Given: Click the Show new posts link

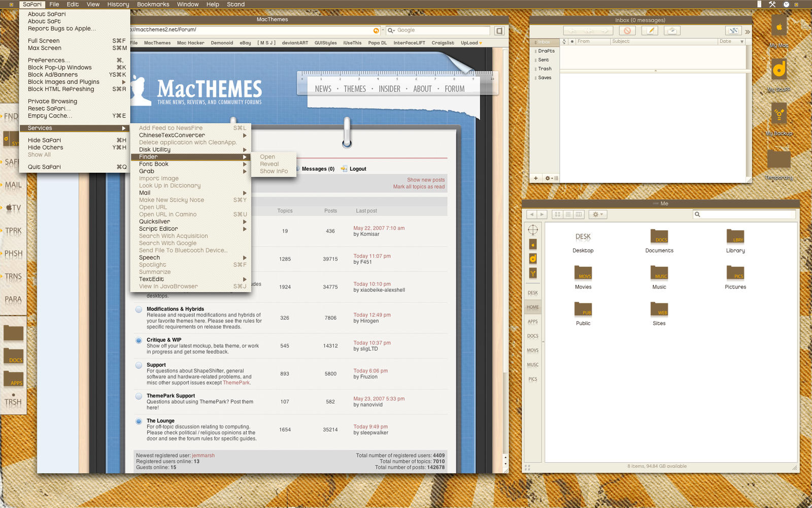Looking at the screenshot, I should tap(426, 180).
